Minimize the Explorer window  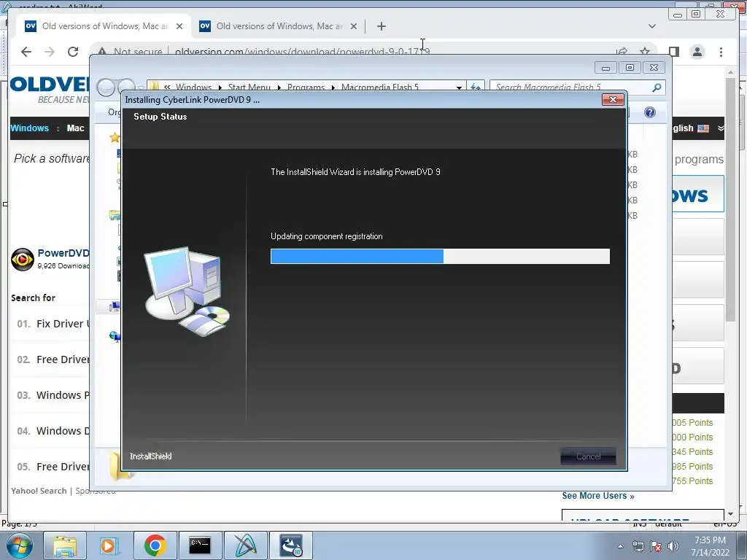605,68
